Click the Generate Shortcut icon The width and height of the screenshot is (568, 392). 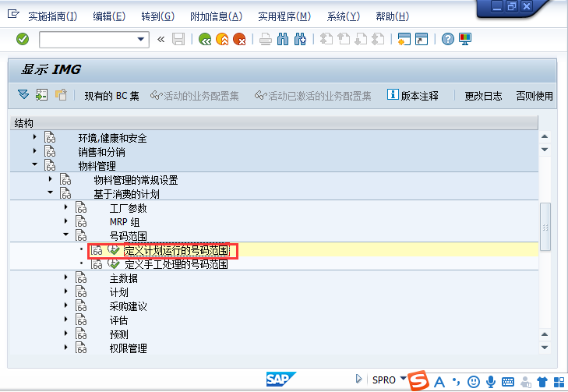[x=422, y=39]
